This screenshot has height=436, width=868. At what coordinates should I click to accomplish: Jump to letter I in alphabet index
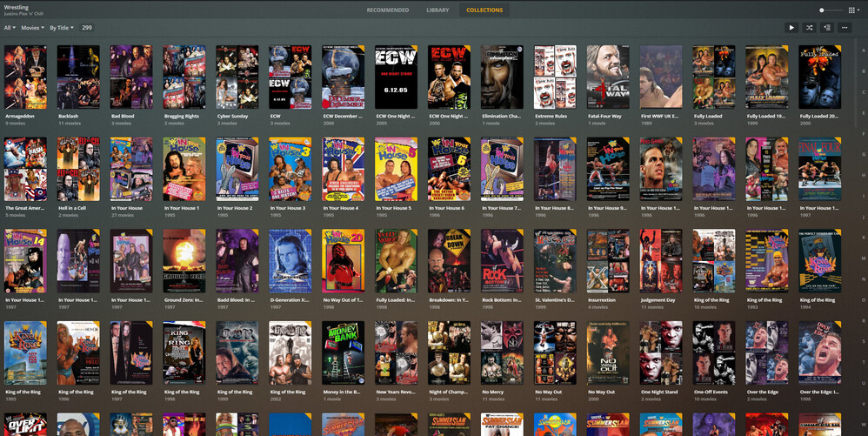(x=863, y=196)
